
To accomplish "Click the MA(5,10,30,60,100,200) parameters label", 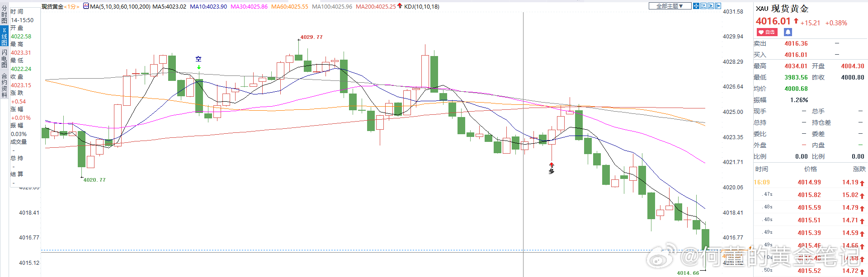I will 120,6.
